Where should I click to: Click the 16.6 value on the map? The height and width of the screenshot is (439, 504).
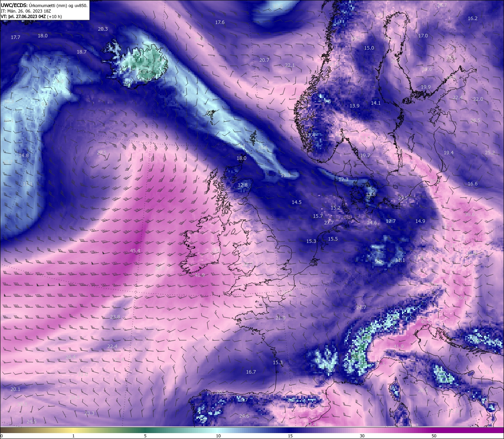472,184
